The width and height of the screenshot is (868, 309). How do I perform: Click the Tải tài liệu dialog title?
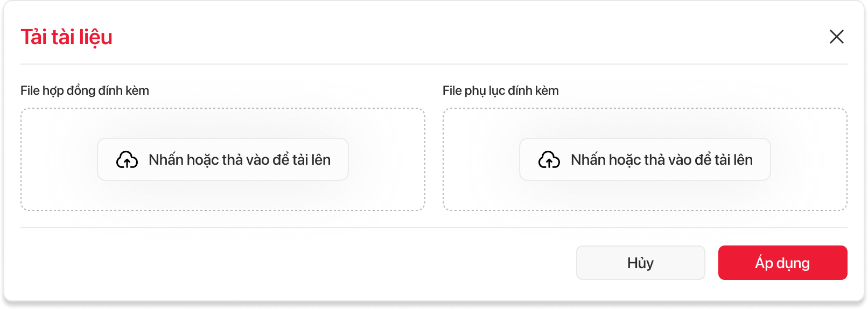[x=66, y=37]
